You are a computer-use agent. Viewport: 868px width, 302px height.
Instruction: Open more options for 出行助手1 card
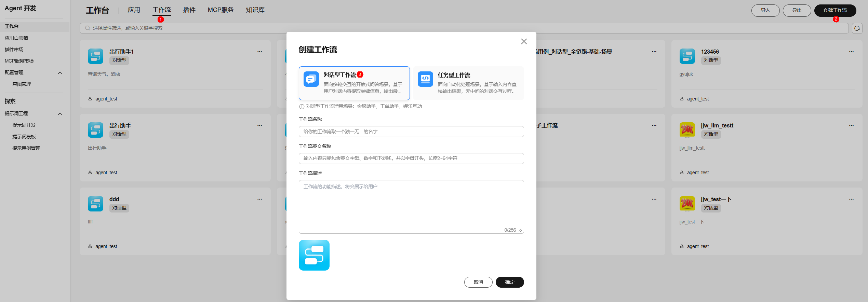coord(259,52)
